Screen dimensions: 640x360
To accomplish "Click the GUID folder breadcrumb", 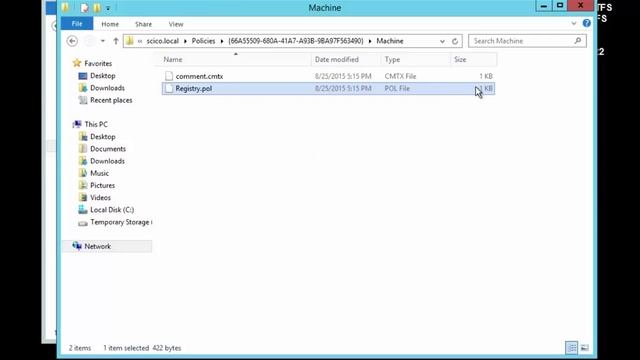I will [296, 41].
